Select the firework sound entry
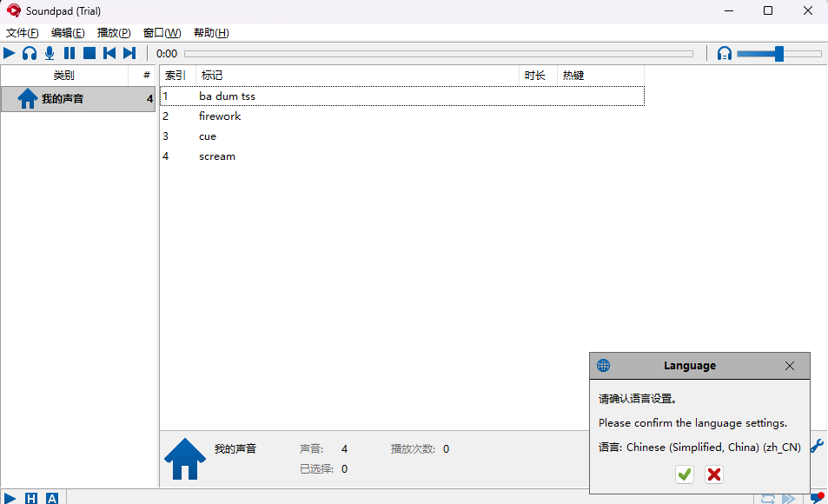Image resolution: width=828 pixels, height=504 pixels. pyautogui.click(x=220, y=116)
